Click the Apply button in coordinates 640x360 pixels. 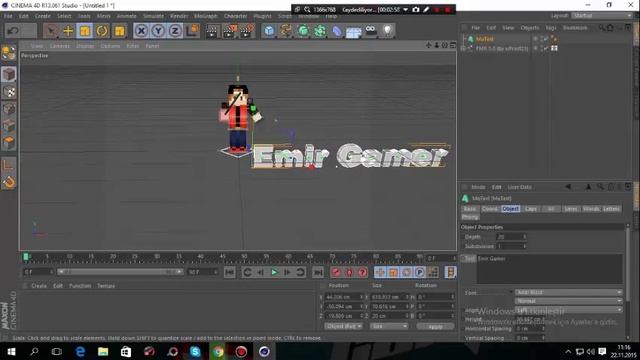pos(435,327)
